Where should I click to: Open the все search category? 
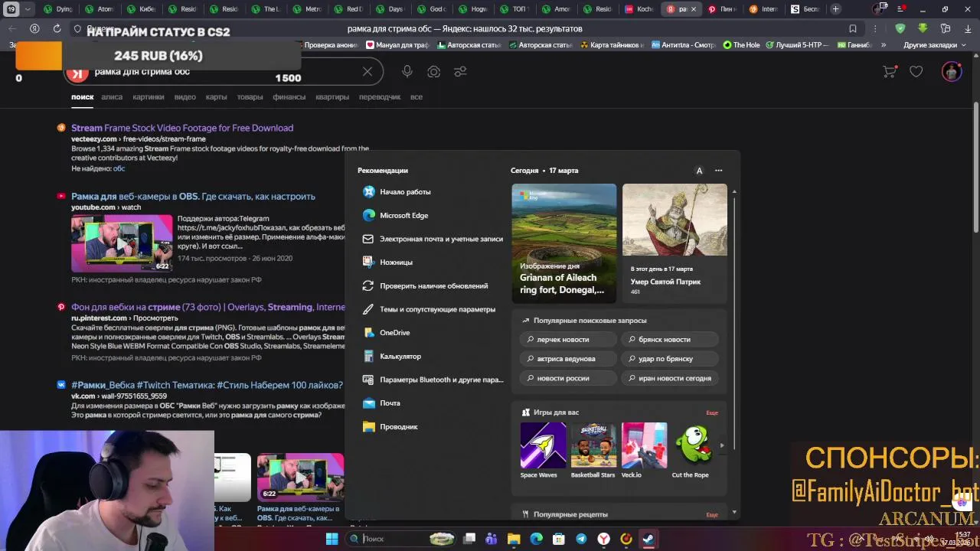tap(416, 97)
